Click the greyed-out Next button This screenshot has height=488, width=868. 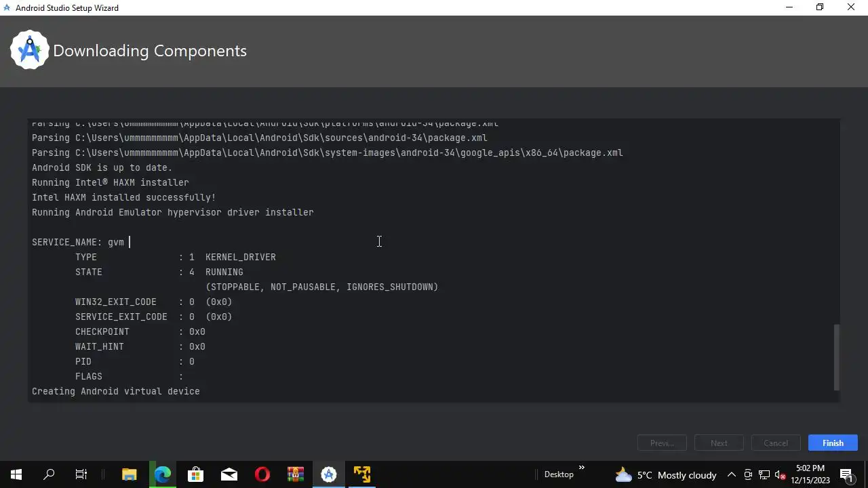click(x=719, y=443)
